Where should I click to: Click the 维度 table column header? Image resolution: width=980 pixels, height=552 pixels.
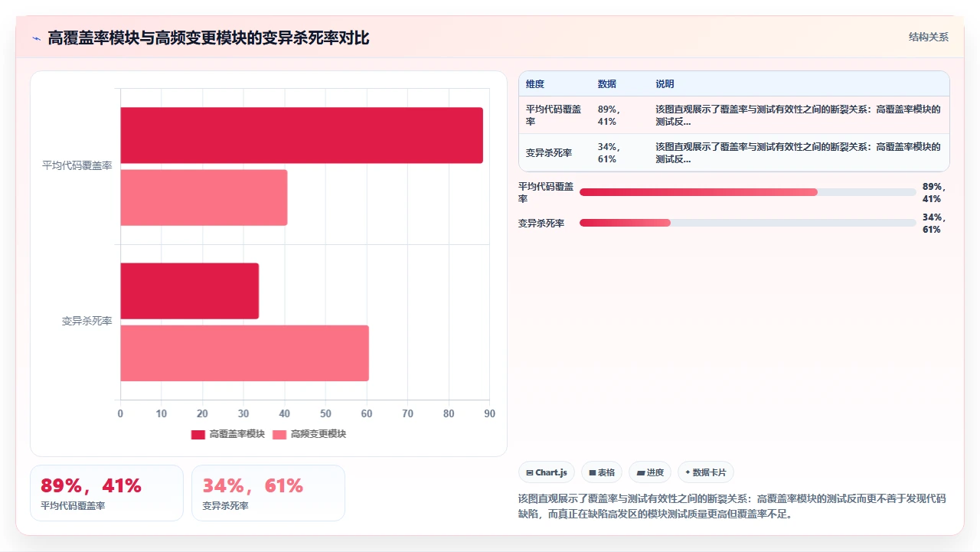click(x=535, y=84)
